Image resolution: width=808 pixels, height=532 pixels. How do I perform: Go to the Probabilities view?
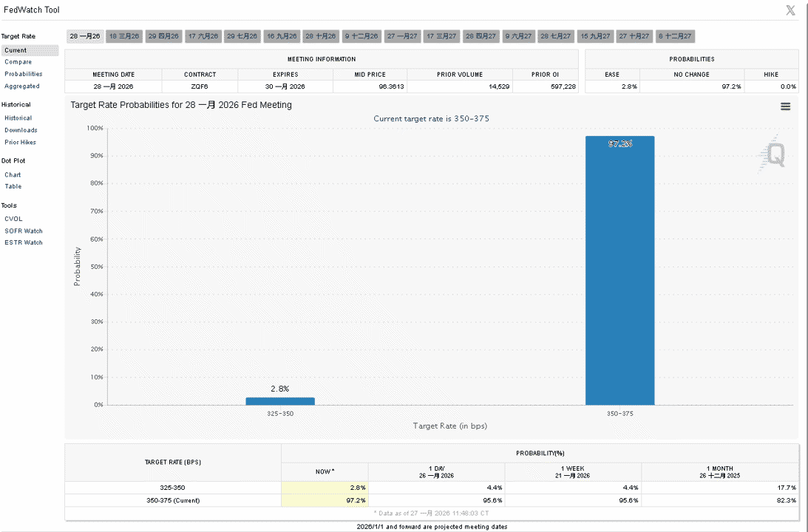click(23, 74)
